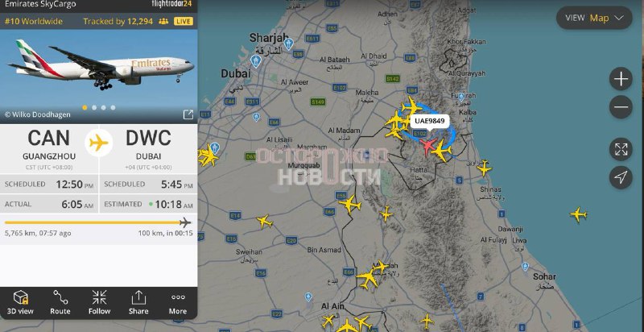Screen dimensions: 644x332
Task: Switch to the second photo carousel dot
Action: (94, 108)
